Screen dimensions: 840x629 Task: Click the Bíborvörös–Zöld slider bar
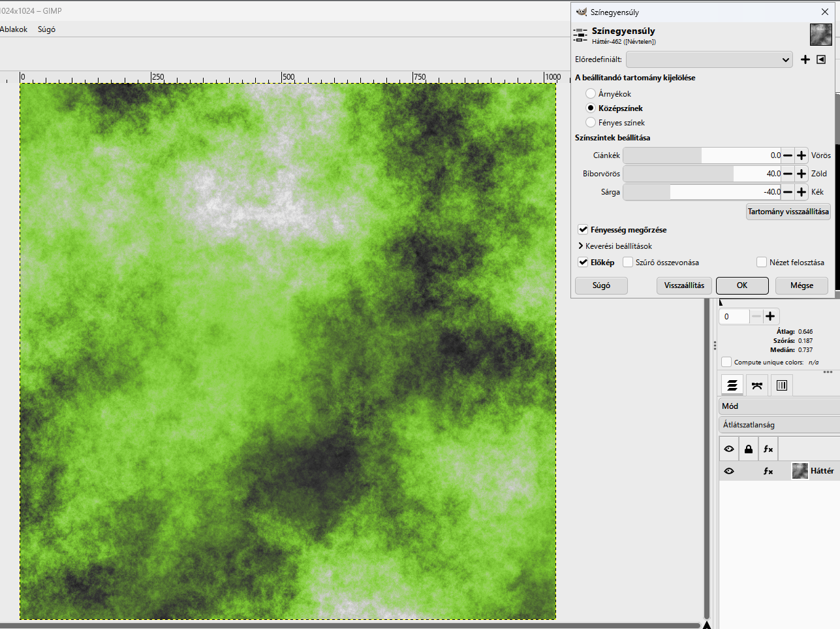[x=702, y=174]
